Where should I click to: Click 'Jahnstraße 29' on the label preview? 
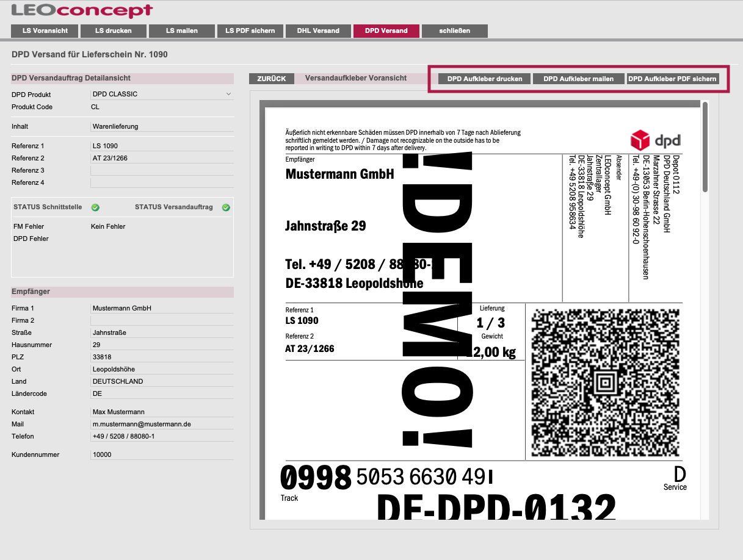[325, 226]
